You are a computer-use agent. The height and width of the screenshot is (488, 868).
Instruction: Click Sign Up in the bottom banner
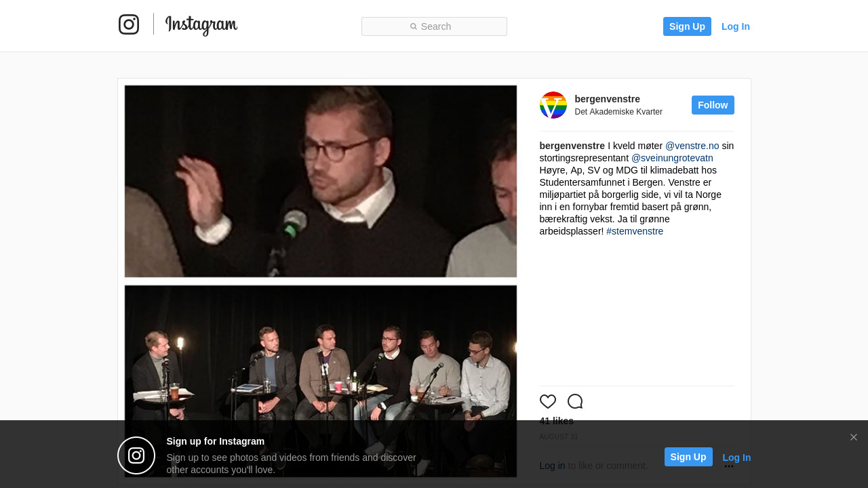click(x=688, y=457)
